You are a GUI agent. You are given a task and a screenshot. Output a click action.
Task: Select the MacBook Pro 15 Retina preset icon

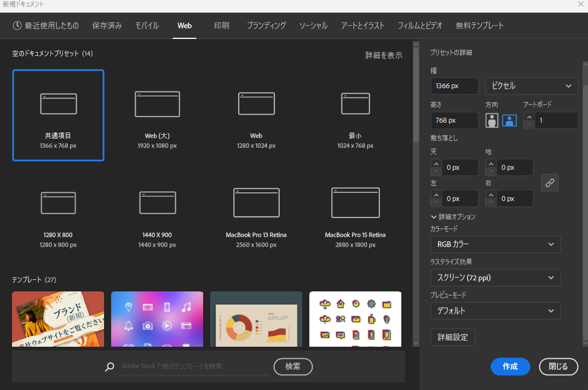[355, 203]
